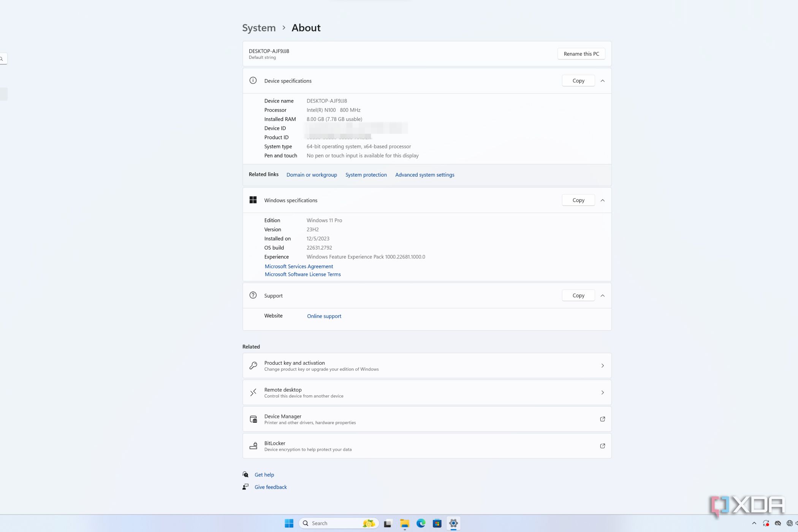This screenshot has height=532, width=798.
Task: Open Advanced system settings link
Action: [x=424, y=174]
